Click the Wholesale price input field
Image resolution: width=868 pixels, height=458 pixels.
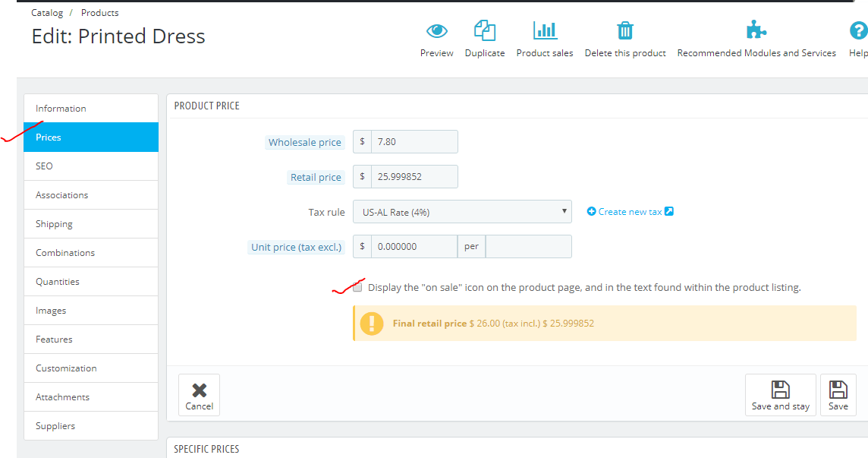tap(414, 142)
